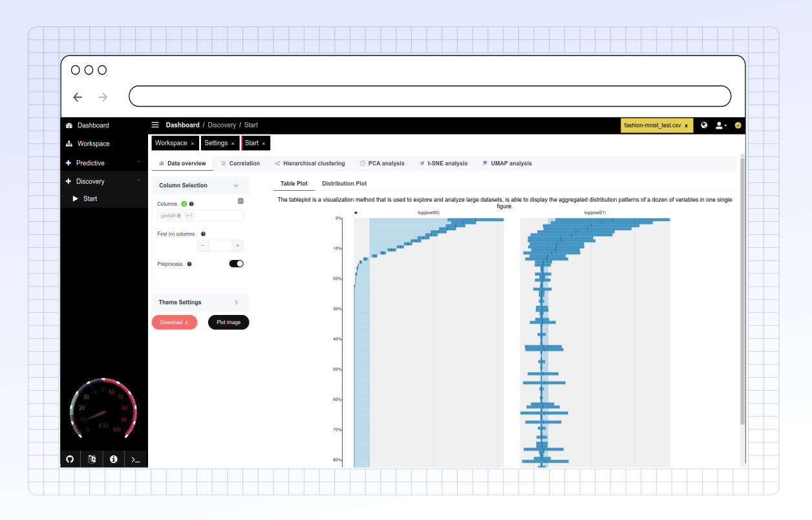812x520 pixels.
Task: Click the yellow checkmark status icon
Action: pos(738,125)
